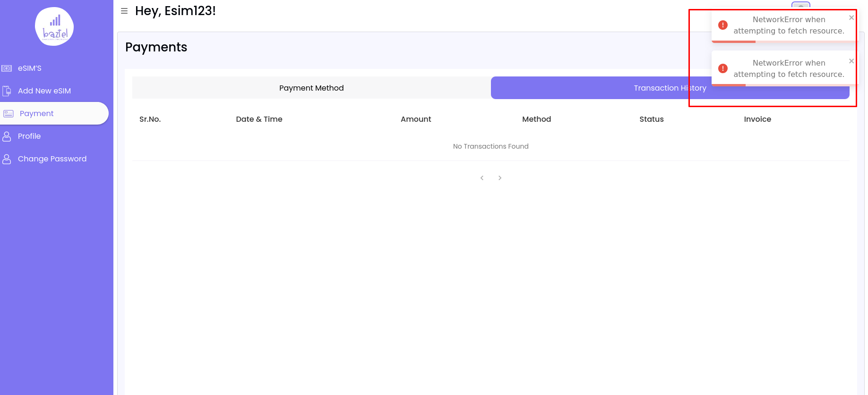Click the lower NetworkError message text
This screenshot has width=868, height=395.
point(789,69)
